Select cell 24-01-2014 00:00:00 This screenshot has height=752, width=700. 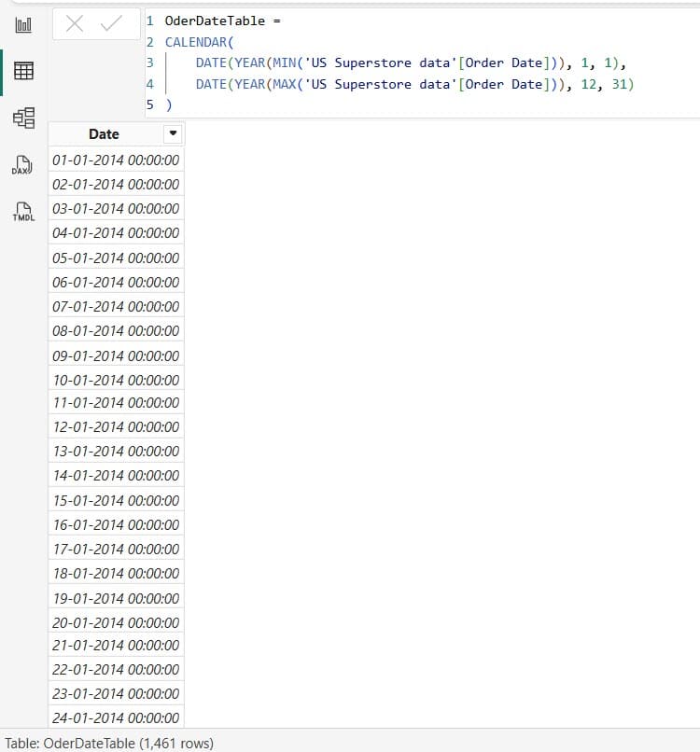pos(116,718)
